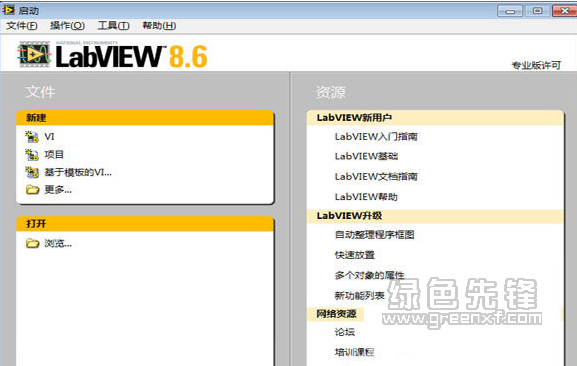Open LabVIEW基础 resource

[x=366, y=156]
